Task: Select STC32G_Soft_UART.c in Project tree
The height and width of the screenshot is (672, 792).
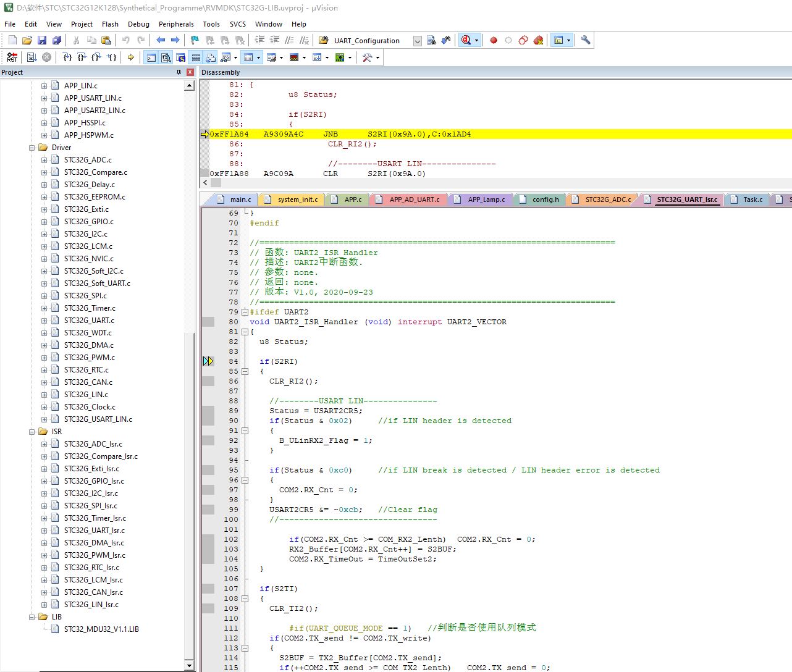Action: click(x=97, y=283)
